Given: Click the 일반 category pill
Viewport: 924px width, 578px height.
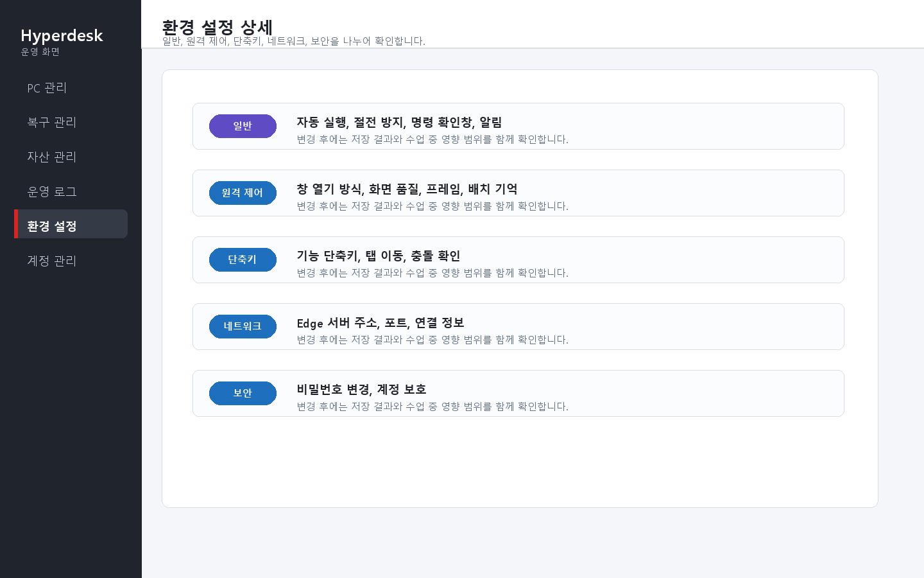Looking at the screenshot, I should (x=243, y=126).
